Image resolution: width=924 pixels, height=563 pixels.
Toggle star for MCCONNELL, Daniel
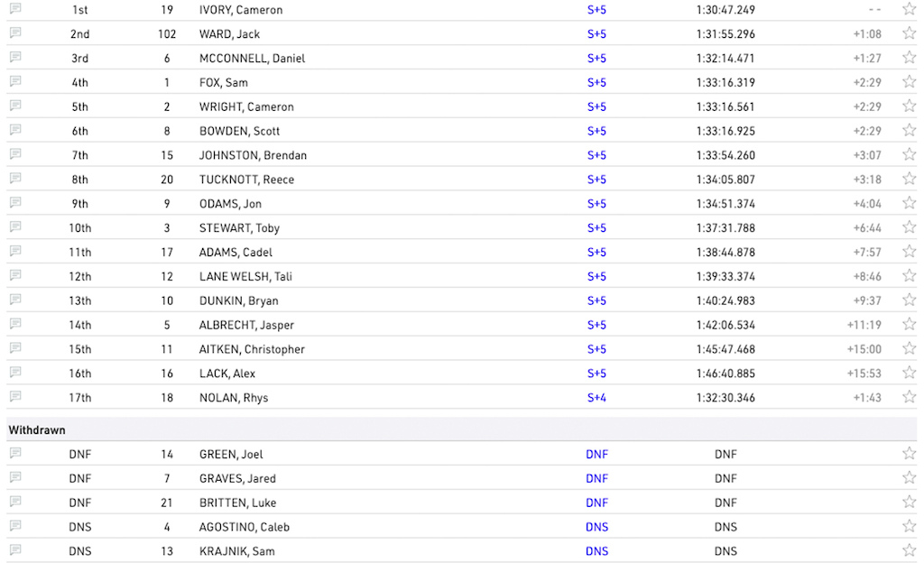tap(909, 57)
